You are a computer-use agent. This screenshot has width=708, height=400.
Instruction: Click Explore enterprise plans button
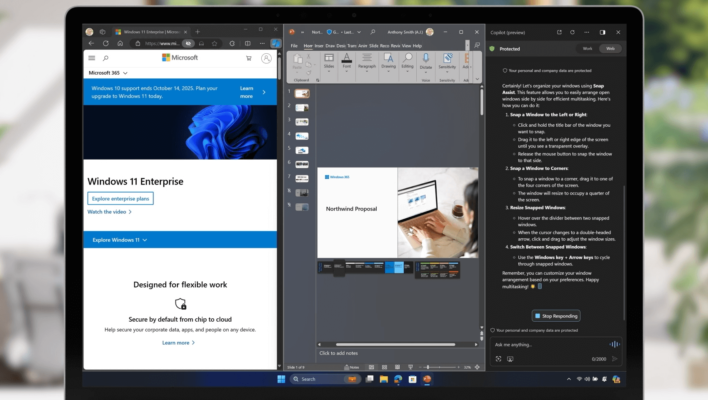point(121,199)
